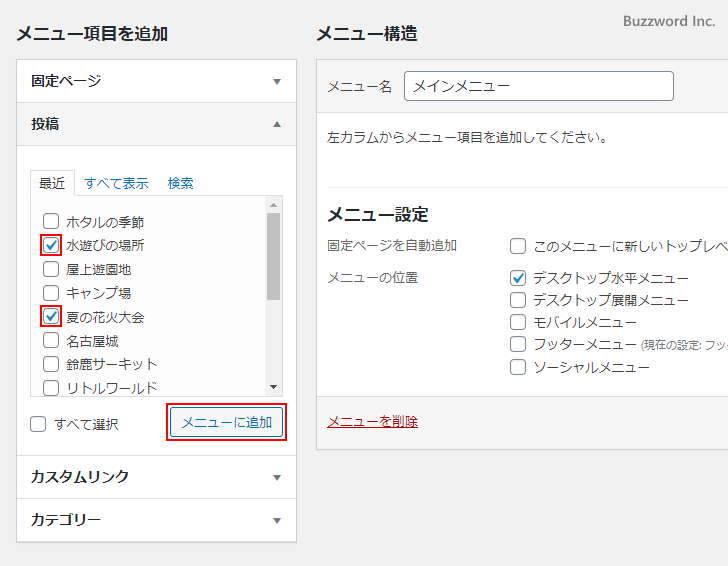Enable the すべて選択 checkbox
The image size is (728, 566).
tap(38, 424)
